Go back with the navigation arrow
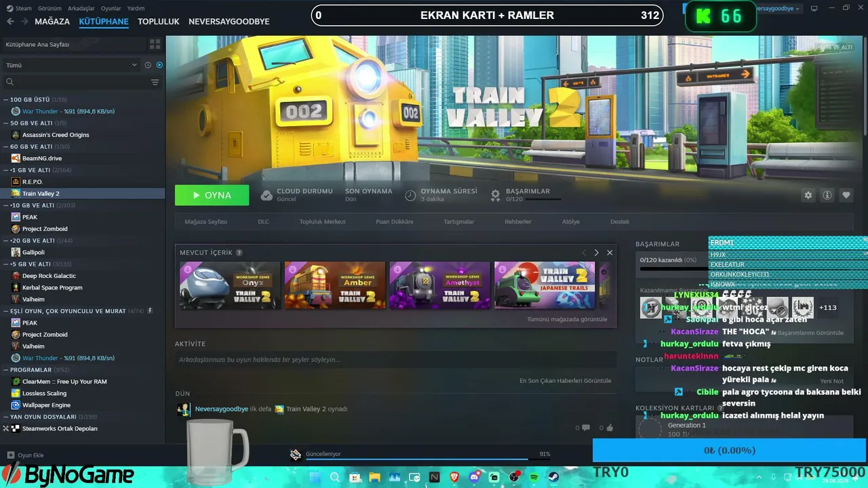Screen dimensions: 868x488 coord(10,22)
